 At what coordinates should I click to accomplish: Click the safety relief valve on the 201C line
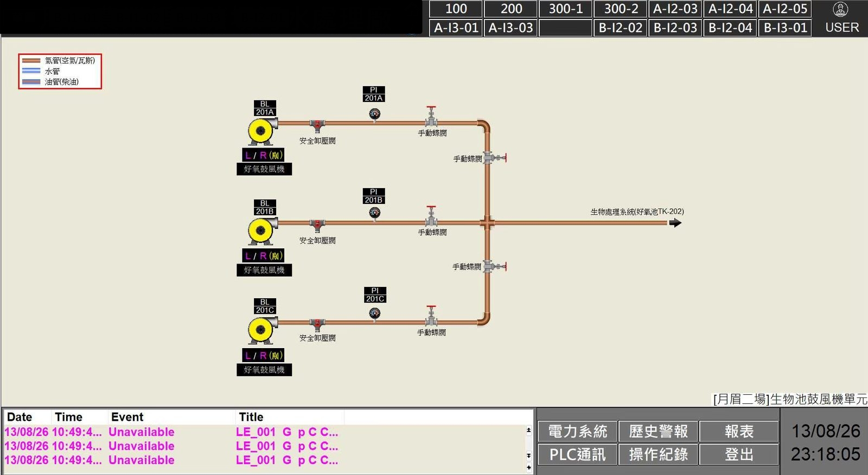317,324
